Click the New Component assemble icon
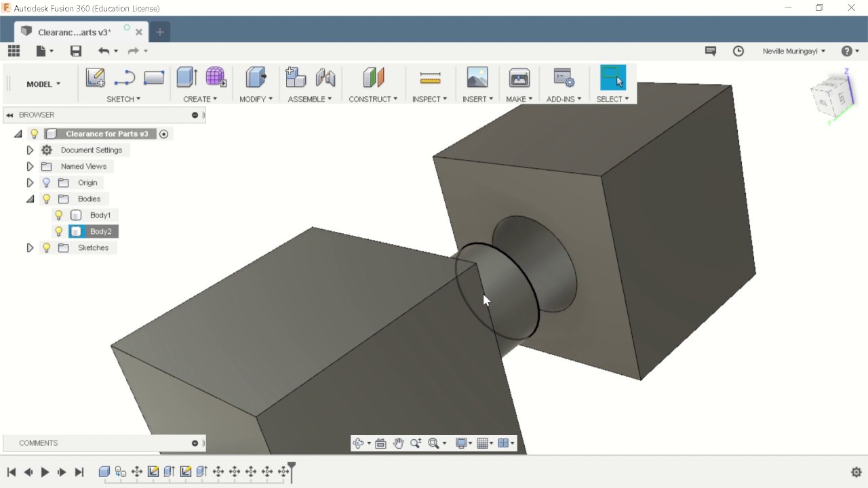This screenshot has height=488, width=868. (x=296, y=77)
